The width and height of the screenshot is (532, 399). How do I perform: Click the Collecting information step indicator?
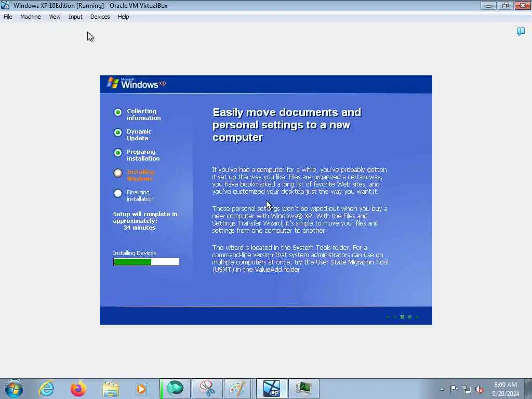[118, 112]
